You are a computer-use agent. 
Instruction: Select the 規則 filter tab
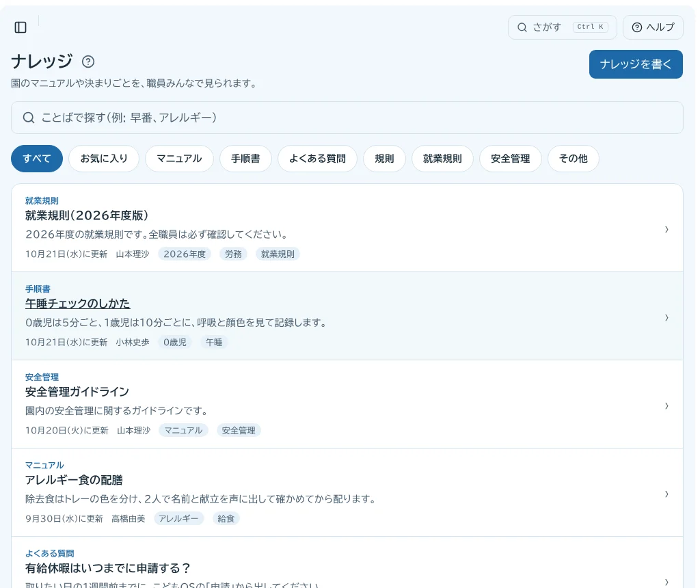[x=384, y=159]
